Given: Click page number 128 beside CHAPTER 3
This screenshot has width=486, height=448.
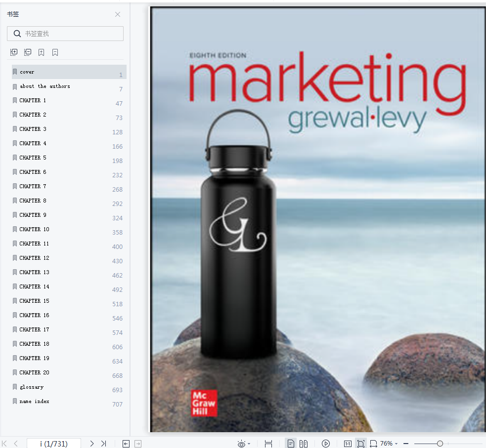Looking at the screenshot, I should pyautogui.click(x=117, y=132).
